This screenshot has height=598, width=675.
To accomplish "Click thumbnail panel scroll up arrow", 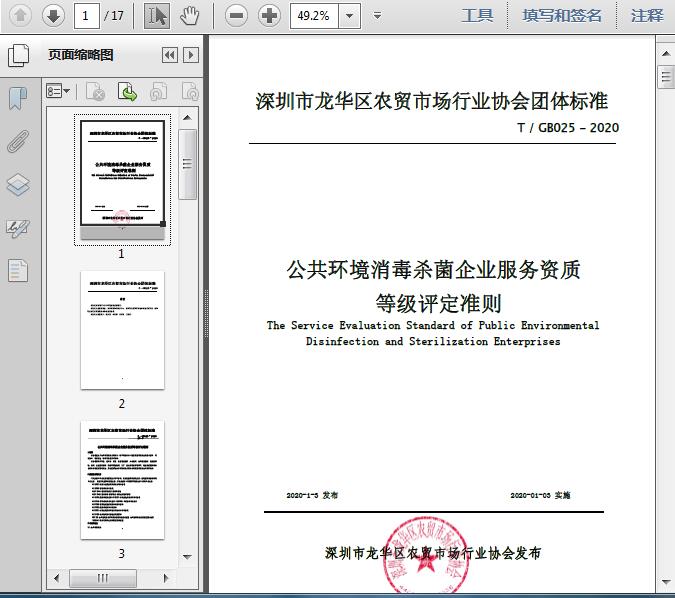I will (187, 118).
